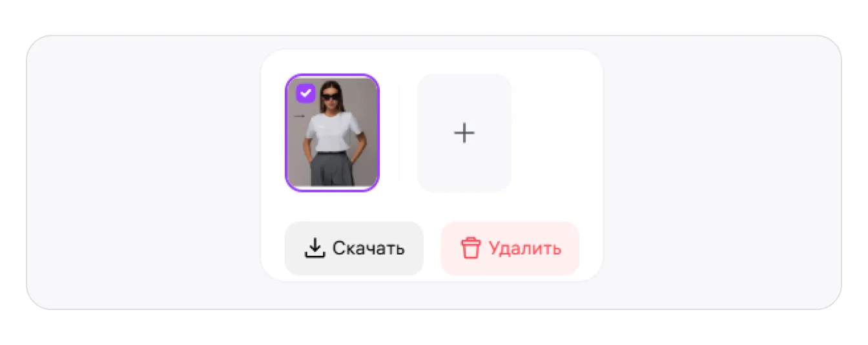Image resolution: width=868 pixels, height=345 pixels.
Task: Click the plus icon to add image
Action: [464, 133]
